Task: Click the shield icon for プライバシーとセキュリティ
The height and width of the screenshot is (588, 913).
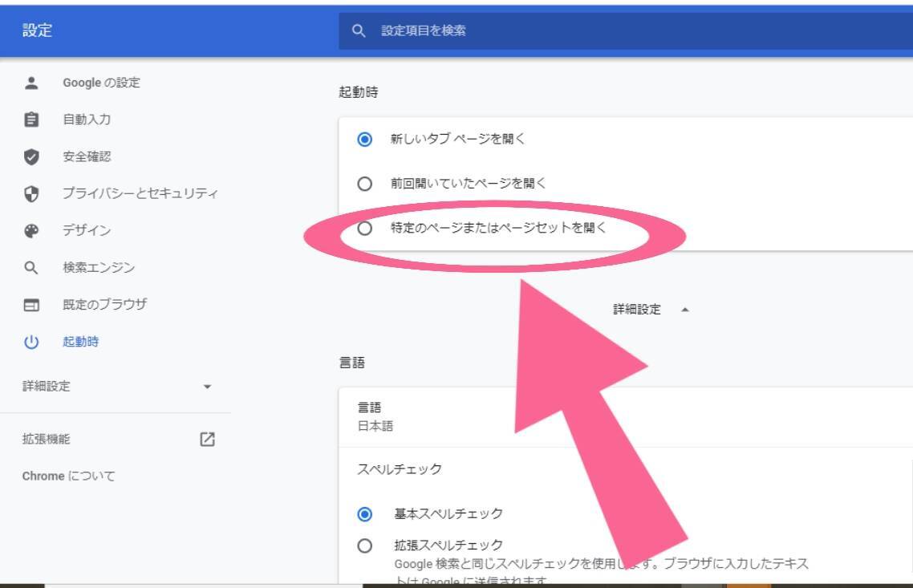Action: pyautogui.click(x=31, y=194)
